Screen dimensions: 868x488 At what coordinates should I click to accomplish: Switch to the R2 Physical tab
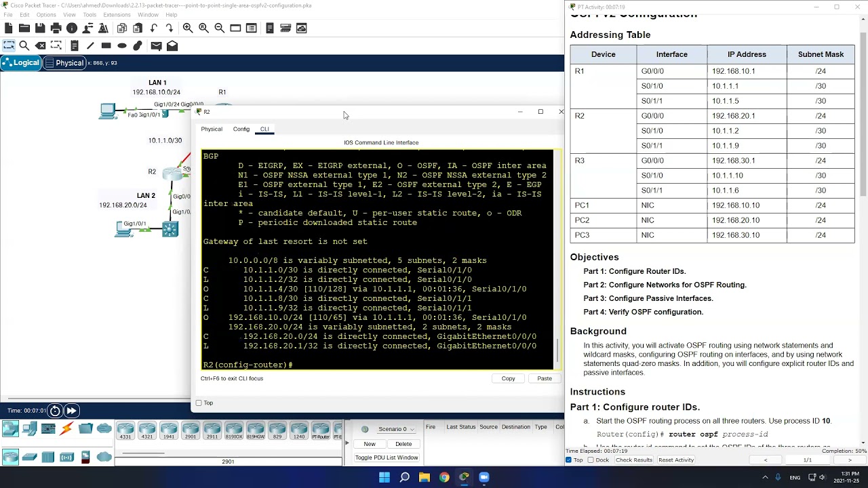pyautogui.click(x=212, y=129)
